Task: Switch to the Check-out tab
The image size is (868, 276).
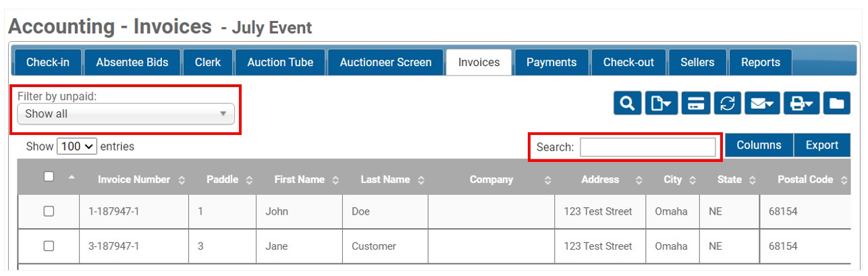Action: 628,62
